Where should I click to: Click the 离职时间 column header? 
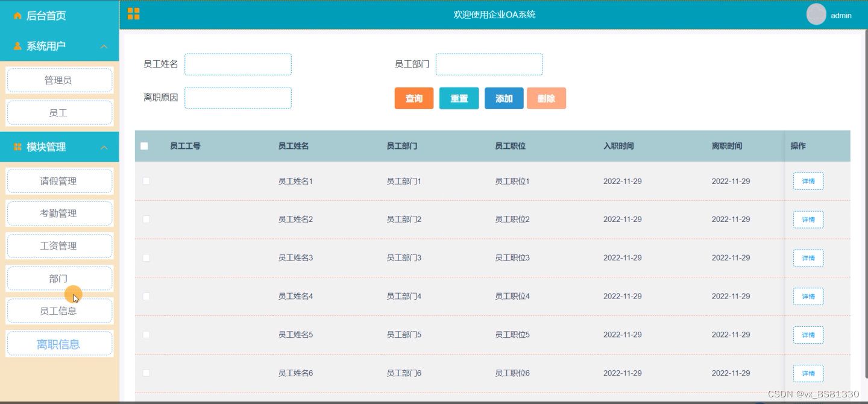click(727, 146)
